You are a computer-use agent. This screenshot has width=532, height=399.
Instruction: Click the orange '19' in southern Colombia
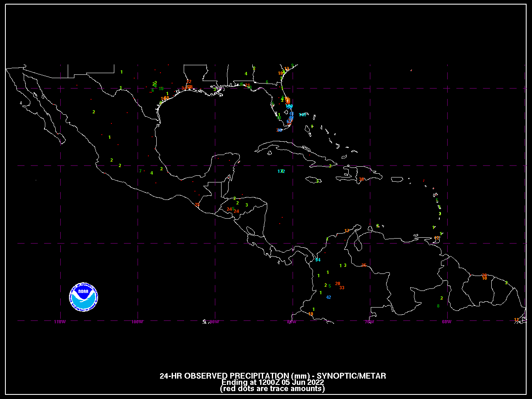click(x=311, y=314)
